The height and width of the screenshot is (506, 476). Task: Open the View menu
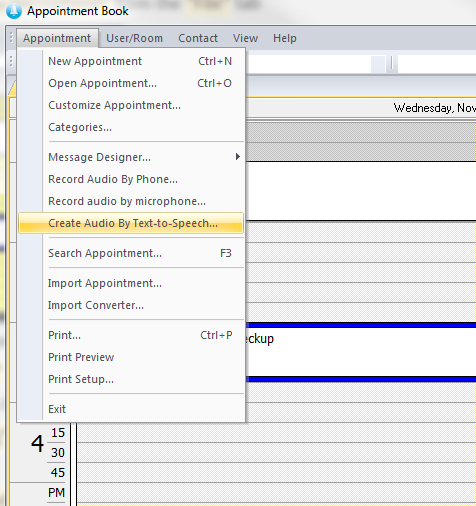245,38
